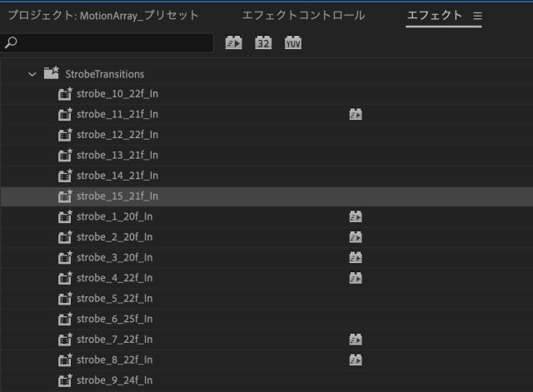The image size is (533, 392).
Task: Collapse the StrobeTransitions folder
Action: [32, 74]
